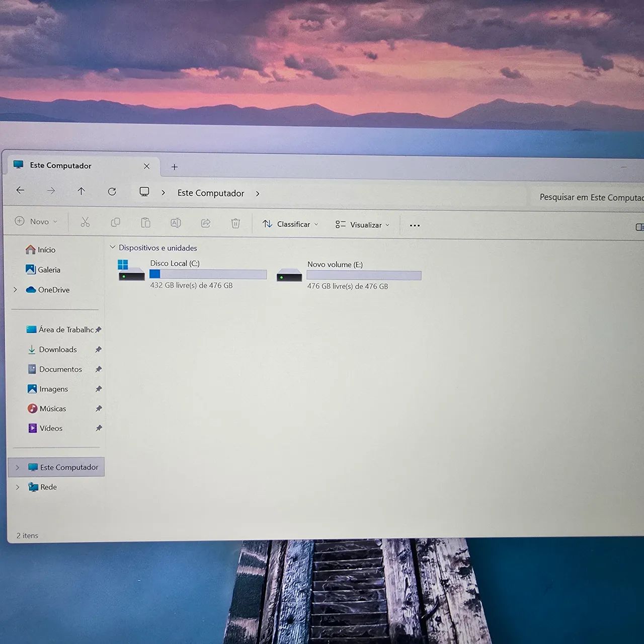Click the Rename icon in toolbar
Image resolution: width=644 pixels, height=644 pixels.
pos(176,223)
